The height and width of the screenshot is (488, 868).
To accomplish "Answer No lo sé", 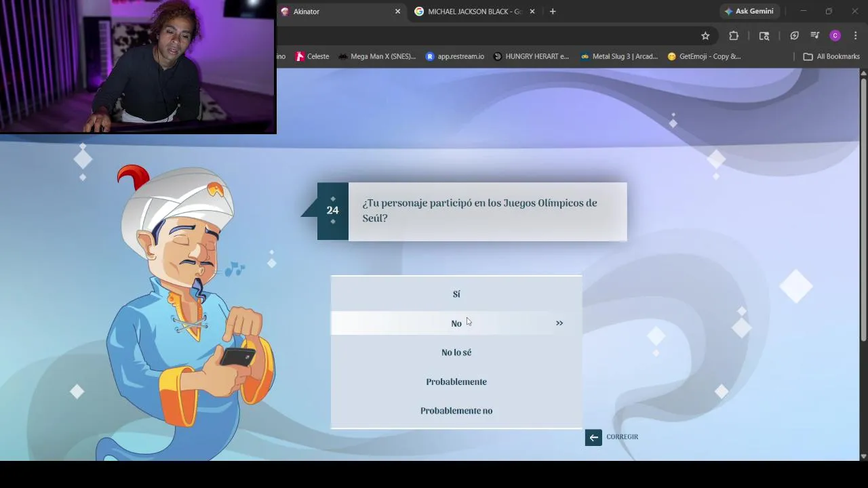I will (x=456, y=352).
